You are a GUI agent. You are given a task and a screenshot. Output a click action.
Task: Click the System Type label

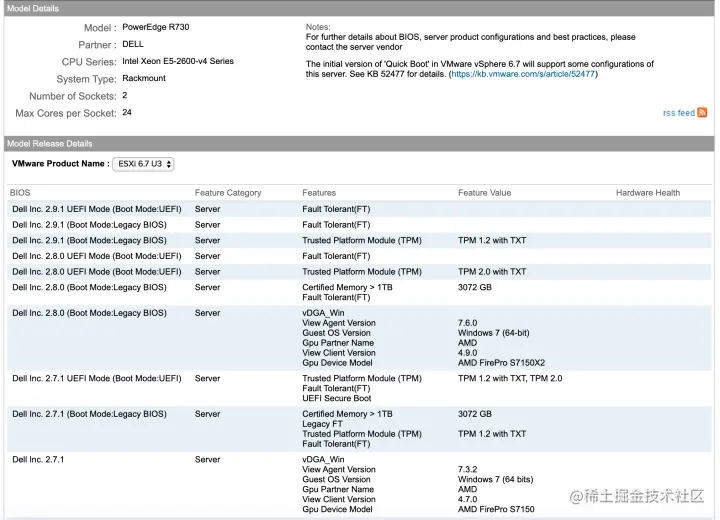86,79
